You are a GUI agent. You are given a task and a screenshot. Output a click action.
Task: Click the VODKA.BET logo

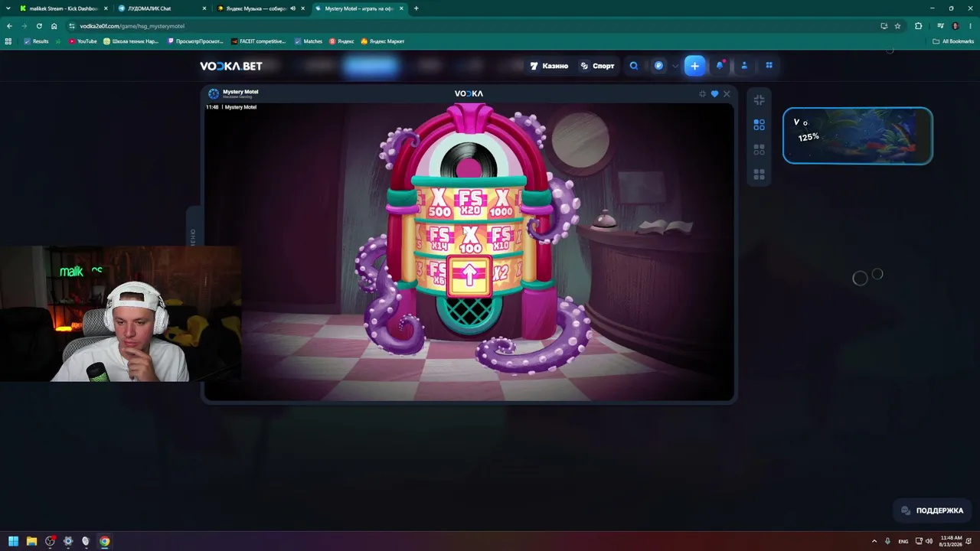coord(231,66)
